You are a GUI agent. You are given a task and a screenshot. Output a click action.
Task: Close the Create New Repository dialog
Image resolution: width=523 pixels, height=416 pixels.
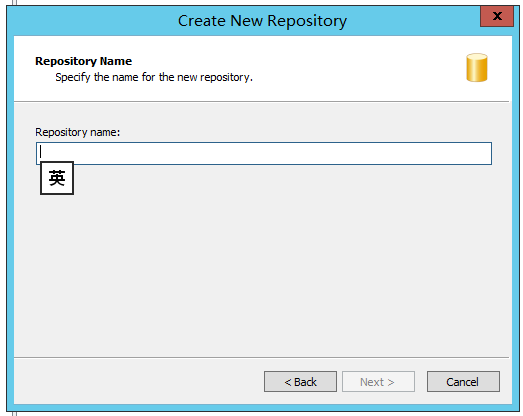pyautogui.click(x=497, y=16)
